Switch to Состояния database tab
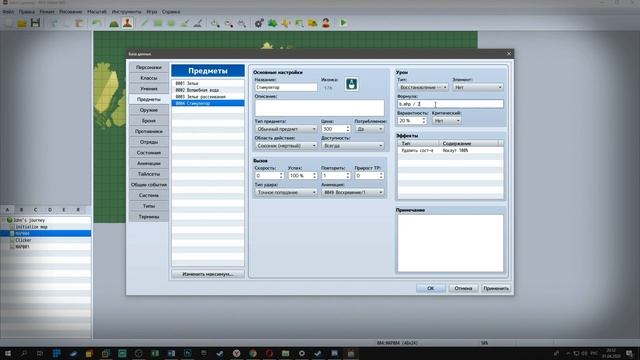 click(149, 153)
